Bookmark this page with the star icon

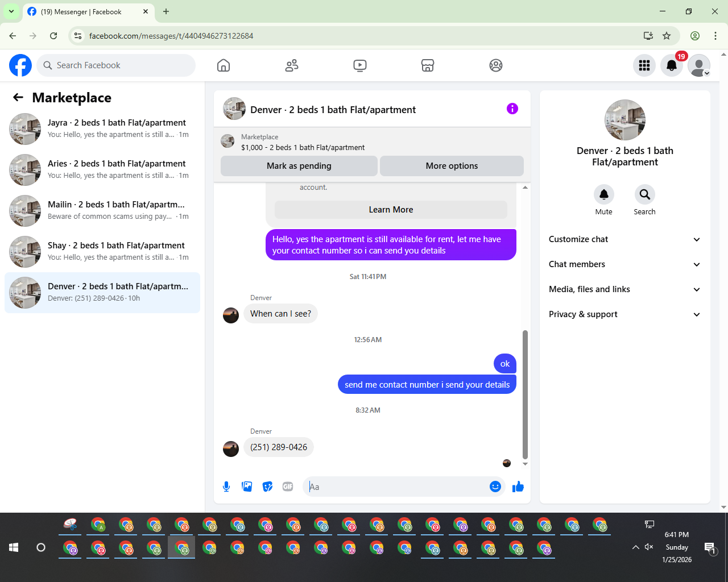point(667,36)
